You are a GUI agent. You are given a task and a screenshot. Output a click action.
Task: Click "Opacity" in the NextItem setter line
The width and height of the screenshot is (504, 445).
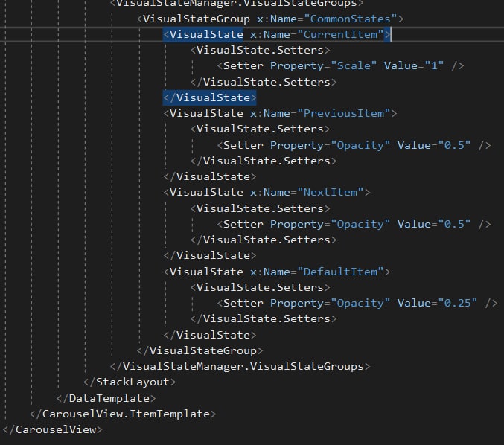(x=360, y=224)
